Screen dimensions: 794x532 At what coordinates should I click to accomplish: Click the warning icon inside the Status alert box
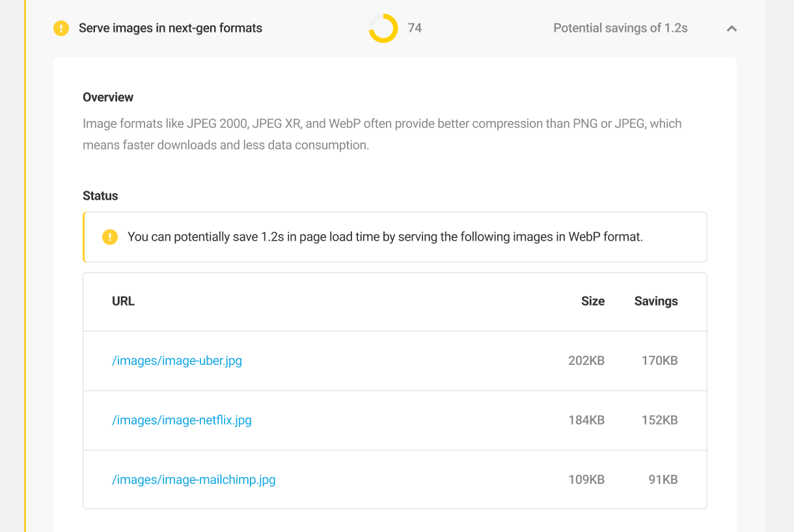point(110,237)
